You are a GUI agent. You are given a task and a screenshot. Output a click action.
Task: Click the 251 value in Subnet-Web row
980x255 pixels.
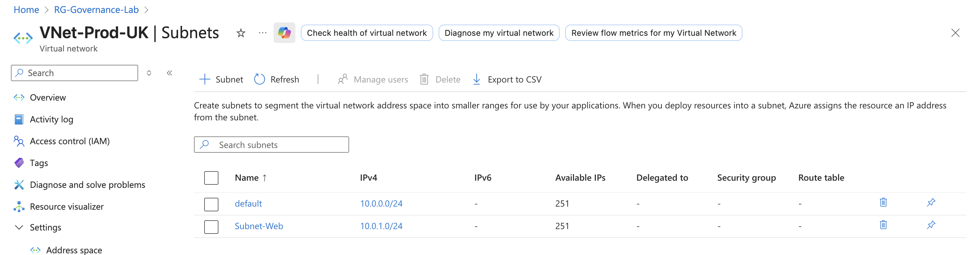(562, 226)
